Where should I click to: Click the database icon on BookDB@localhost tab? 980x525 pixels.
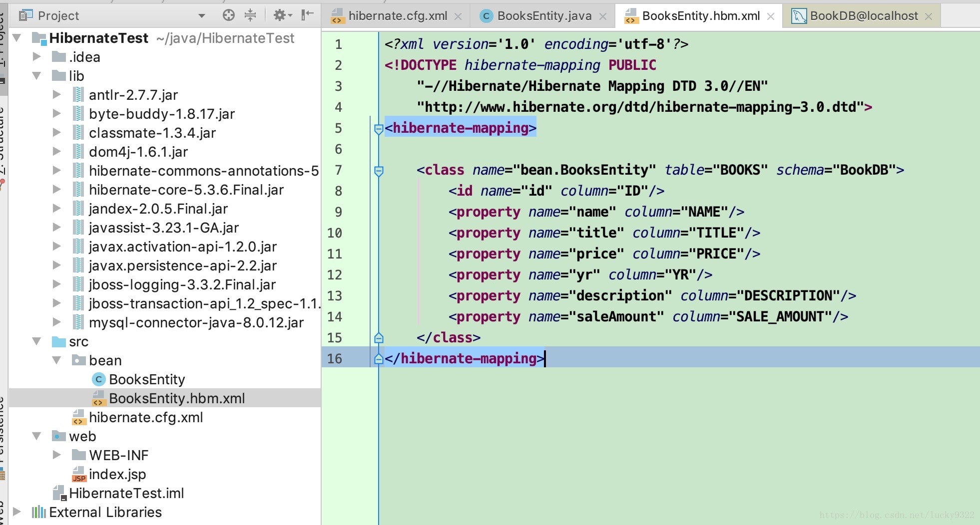pyautogui.click(x=799, y=16)
